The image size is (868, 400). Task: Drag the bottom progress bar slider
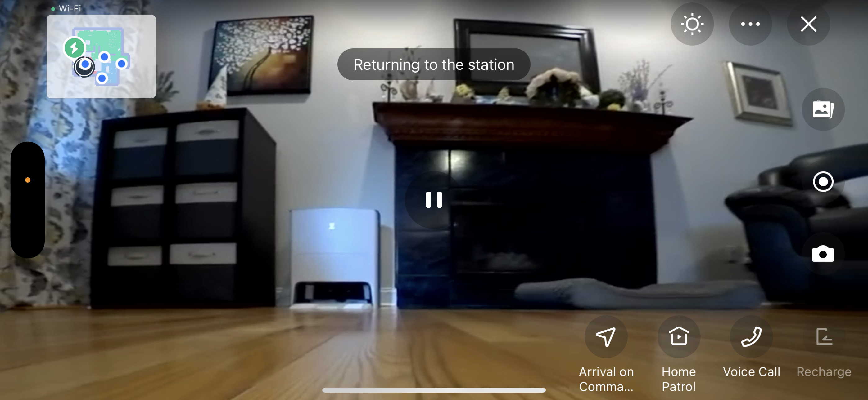pos(434,393)
